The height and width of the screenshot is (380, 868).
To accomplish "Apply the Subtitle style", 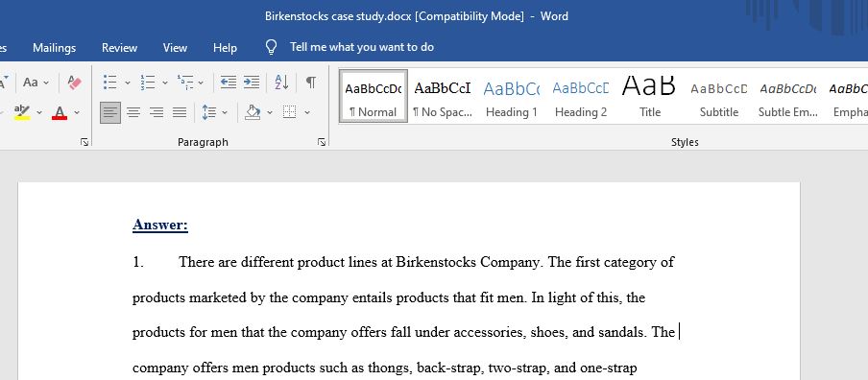I will [718, 96].
